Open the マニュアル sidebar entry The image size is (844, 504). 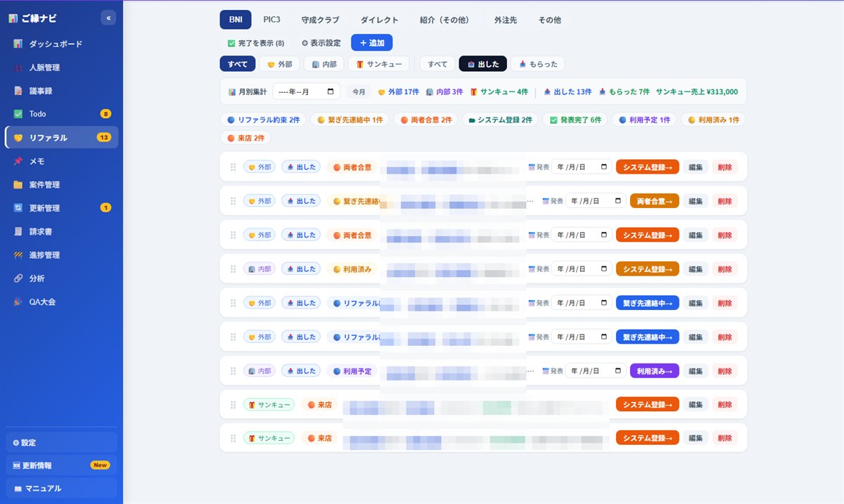pyautogui.click(x=61, y=488)
